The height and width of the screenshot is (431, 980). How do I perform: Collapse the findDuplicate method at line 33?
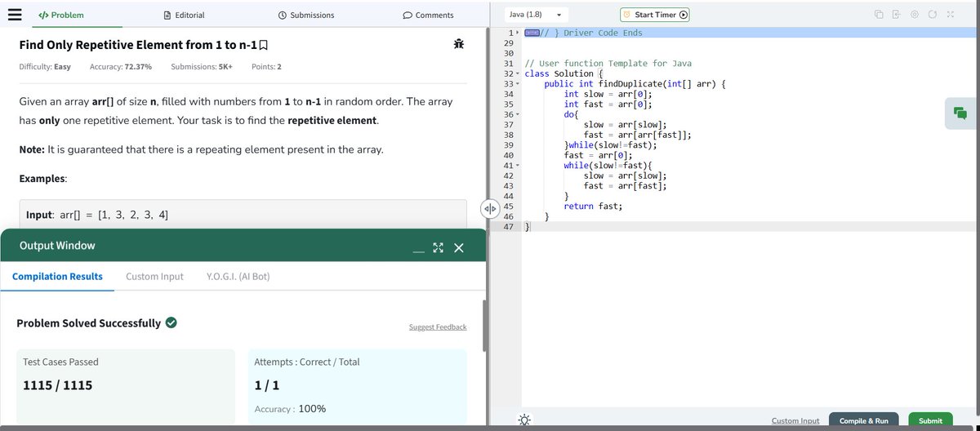(519, 84)
